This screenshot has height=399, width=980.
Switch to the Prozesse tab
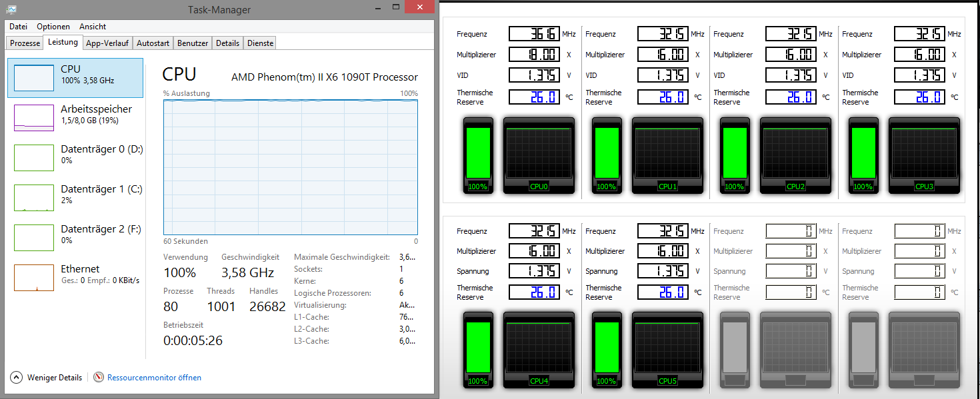(25, 43)
